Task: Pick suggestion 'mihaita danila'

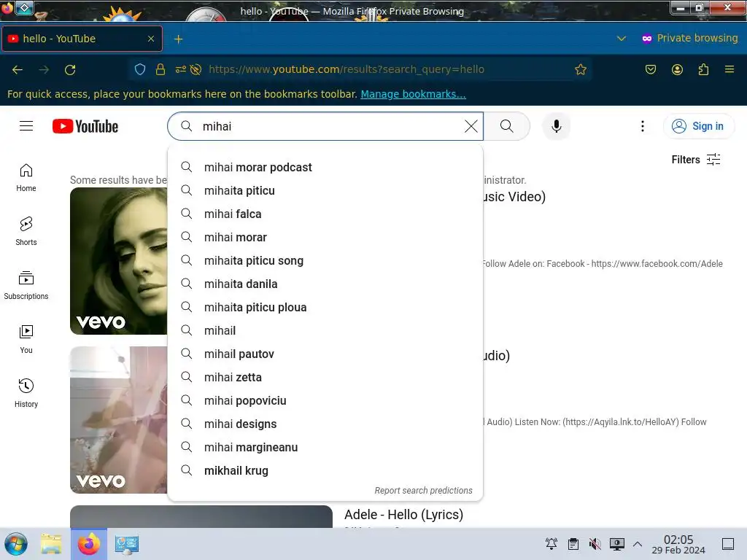Action: click(325, 284)
